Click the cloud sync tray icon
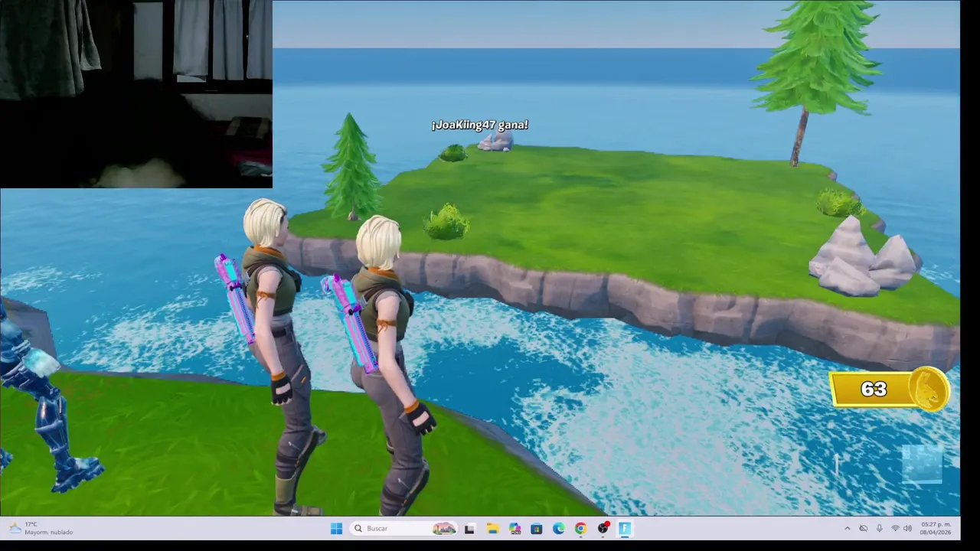The width and height of the screenshot is (980, 551). (863, 528)
